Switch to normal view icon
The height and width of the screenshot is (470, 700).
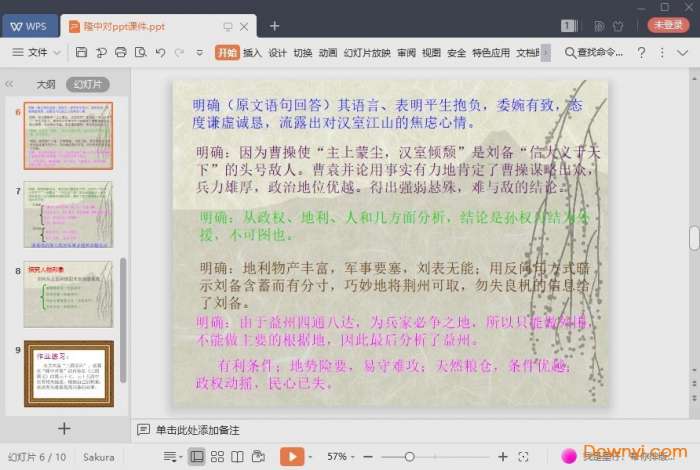coord(196,456)
